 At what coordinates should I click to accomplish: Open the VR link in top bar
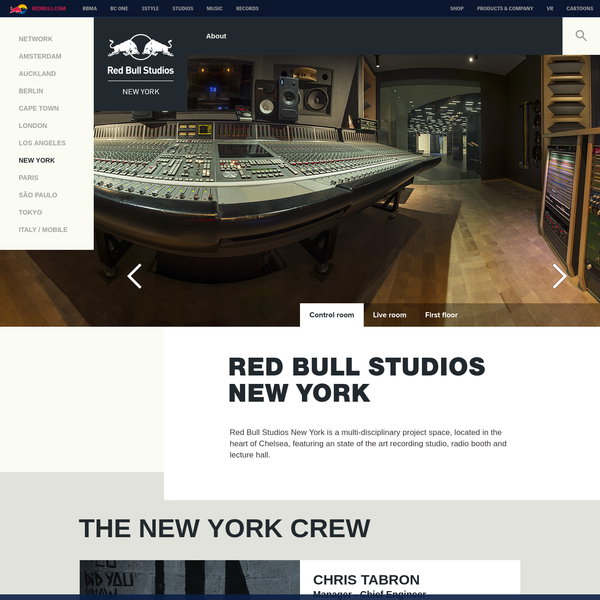point(549,8)
